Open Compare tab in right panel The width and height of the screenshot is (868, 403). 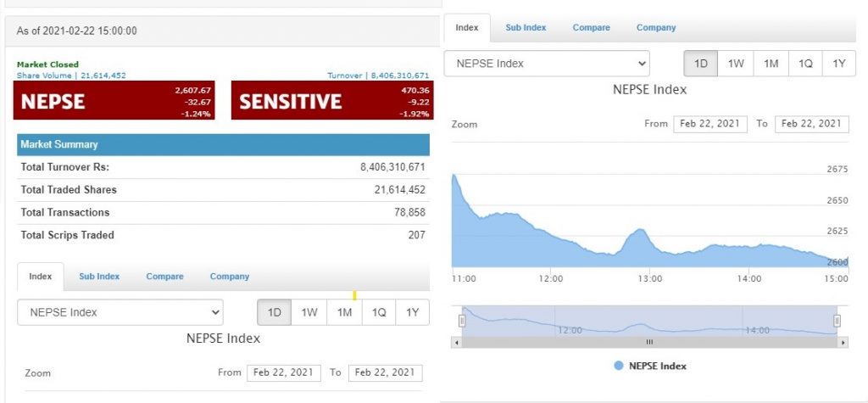(x=591, y=28)
